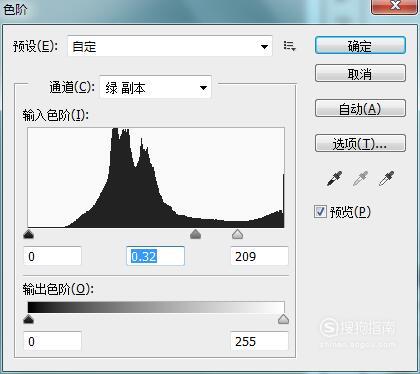Click the histogram display
Screen dimensions: 420x374
156,178
